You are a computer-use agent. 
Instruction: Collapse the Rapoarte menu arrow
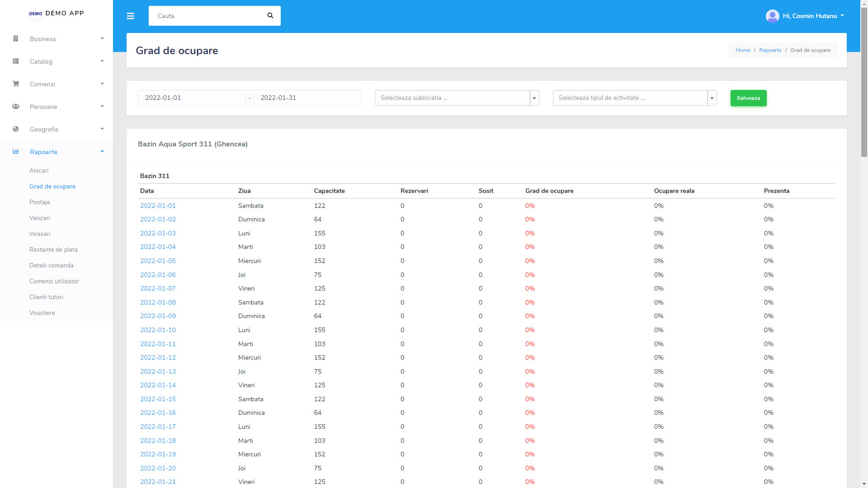[x=102, y=152]
